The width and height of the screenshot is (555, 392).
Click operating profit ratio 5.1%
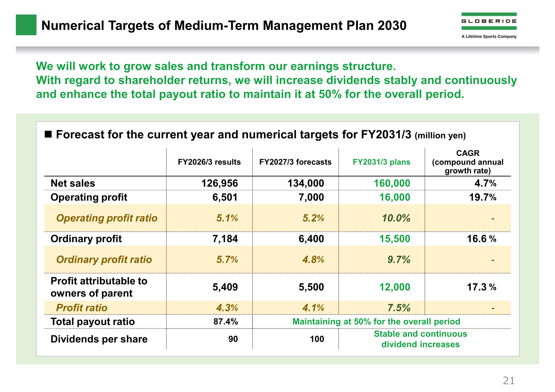pos(227,218)
